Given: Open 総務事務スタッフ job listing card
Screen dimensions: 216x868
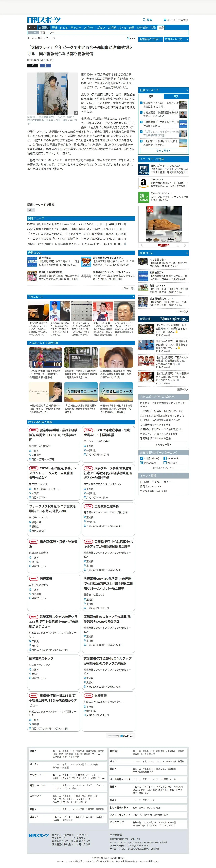Looking at the screenshot, I should pos(53,672).
